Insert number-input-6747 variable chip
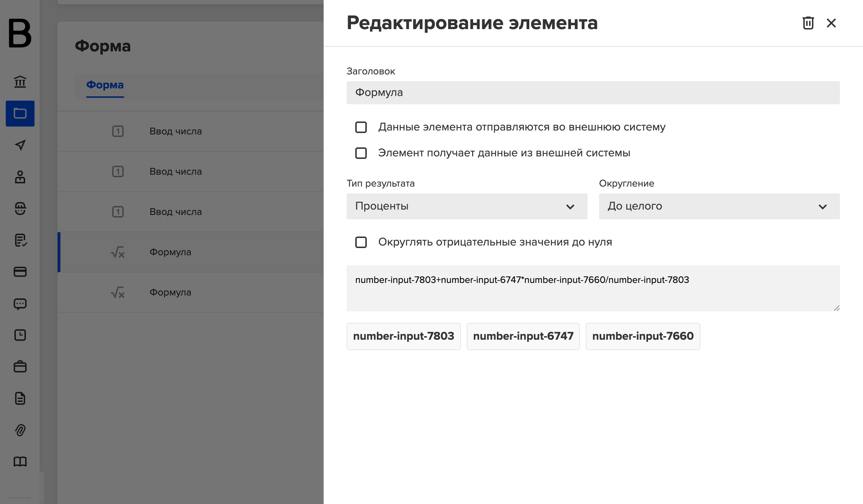This screenshot has width=863, height=504. click(x=523, y=336)
